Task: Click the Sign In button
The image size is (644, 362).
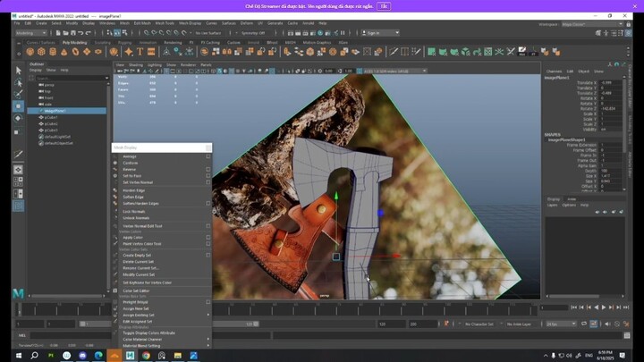Action: click(x=380, y=33)
